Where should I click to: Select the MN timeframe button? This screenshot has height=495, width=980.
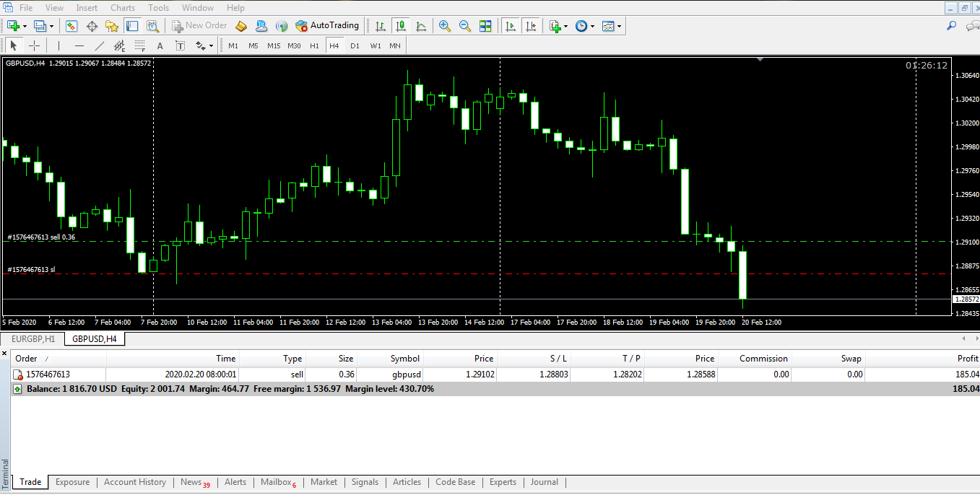click(x=395, y=45)
